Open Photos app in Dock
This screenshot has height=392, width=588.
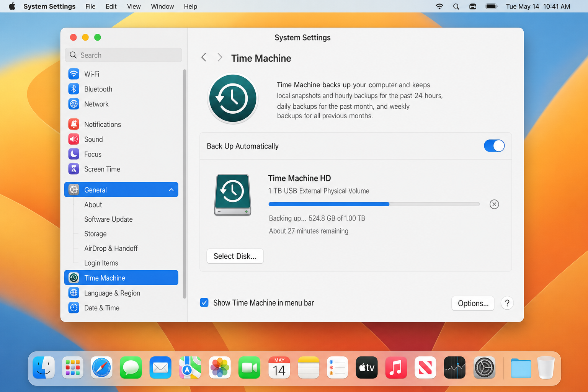[x=220, y=367]
